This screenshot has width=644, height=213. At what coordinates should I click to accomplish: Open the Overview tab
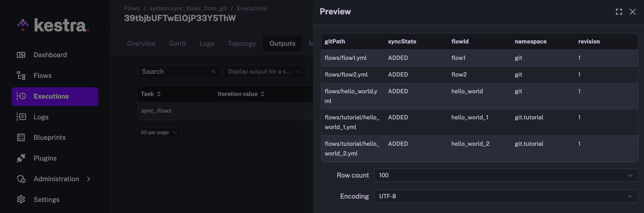(x=141, y=43)
